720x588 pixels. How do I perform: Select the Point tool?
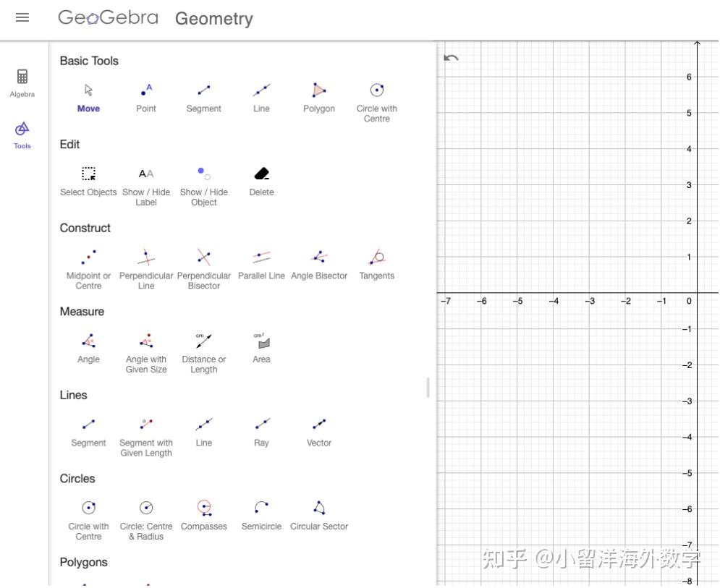[145, 98]
